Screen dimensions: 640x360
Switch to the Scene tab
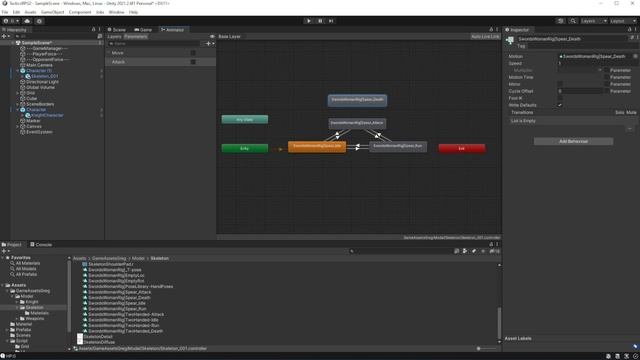117,30
